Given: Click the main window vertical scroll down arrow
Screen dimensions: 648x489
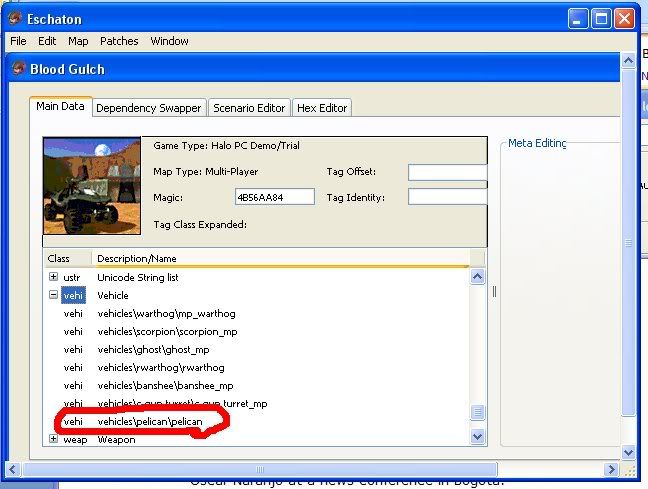Looking at the screenshot, I should 628,452.
